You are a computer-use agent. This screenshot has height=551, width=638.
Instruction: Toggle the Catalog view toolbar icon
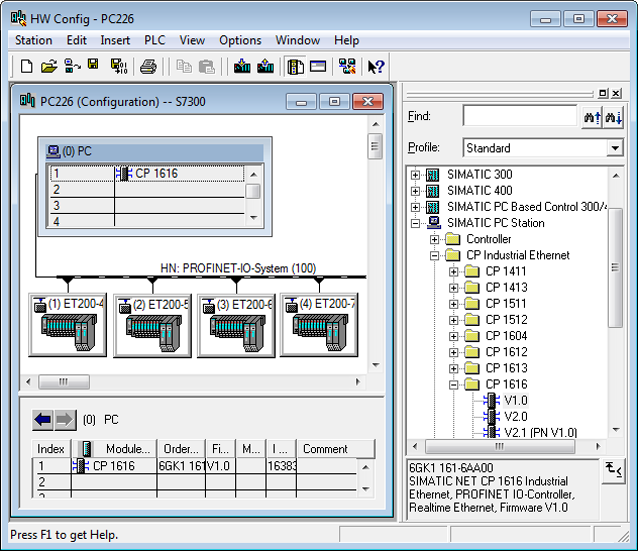point(295,67)
